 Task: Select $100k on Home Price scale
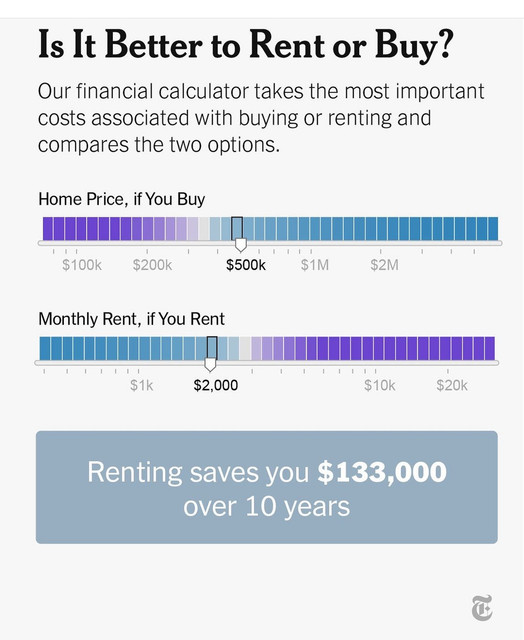[x=82, y=265]
